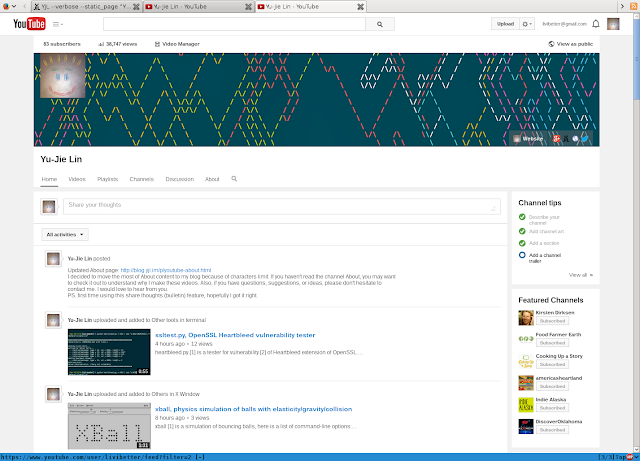Open the xball video thumbnail

(109, 426)
